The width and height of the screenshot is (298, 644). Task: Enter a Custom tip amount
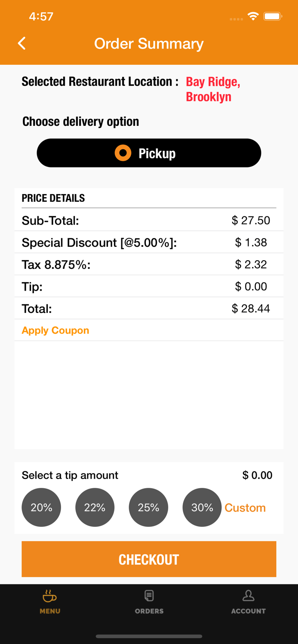pos(245,508)
